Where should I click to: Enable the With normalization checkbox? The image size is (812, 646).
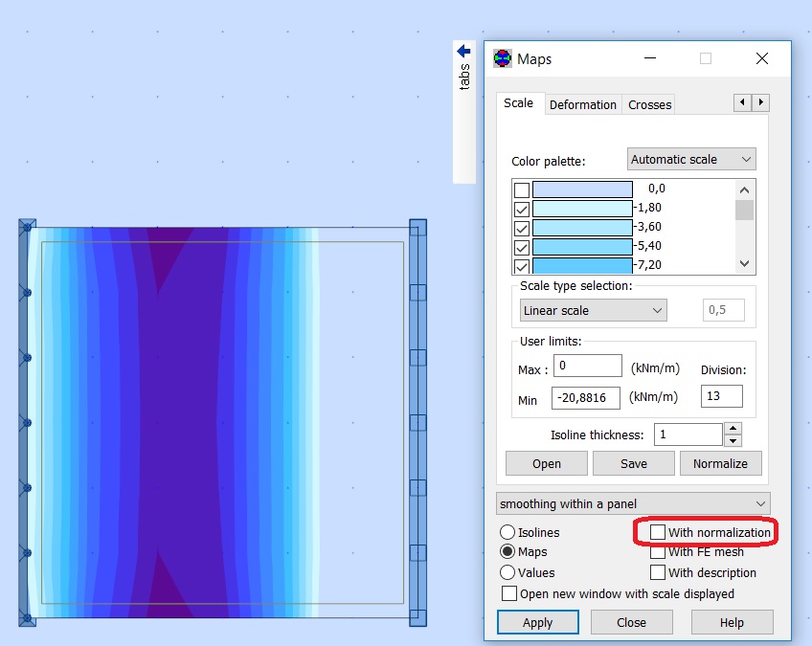(x=658, y=532)
